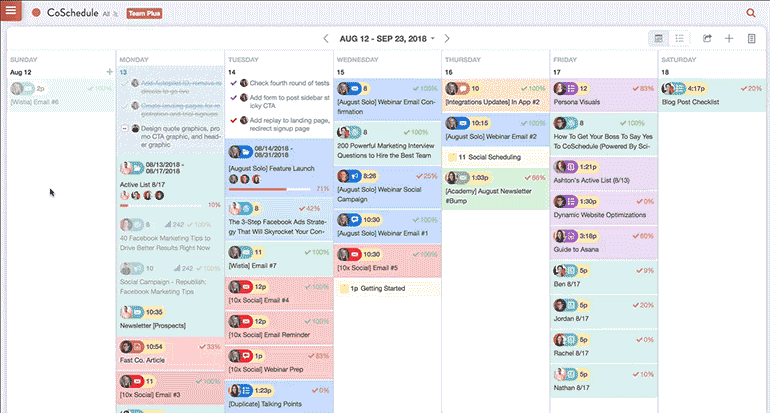Open [August Solo] Webinar Email #1 card

coord(387,226)
